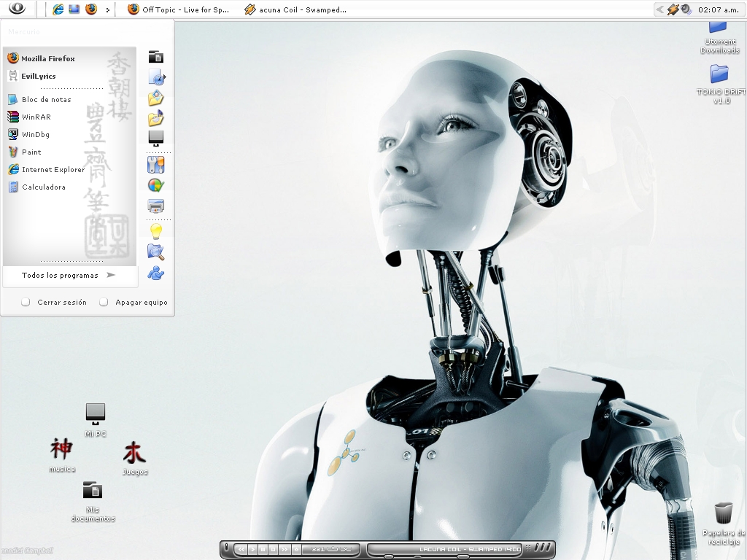Launch WinRAR from the start menu
This screenshot has width=747, height=560.
(29, 117)
